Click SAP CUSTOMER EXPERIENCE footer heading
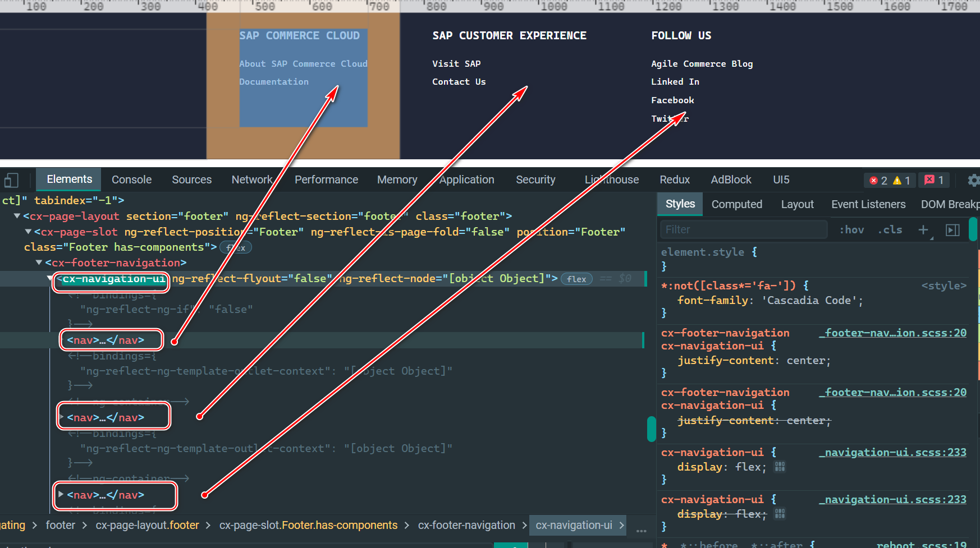Screen dimensions: 980x548 510,35
